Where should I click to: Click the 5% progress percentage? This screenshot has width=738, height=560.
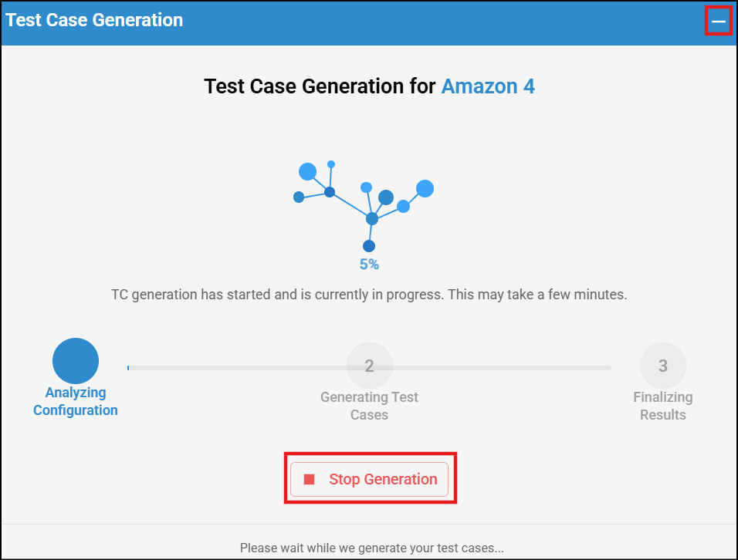coord(369,265)
